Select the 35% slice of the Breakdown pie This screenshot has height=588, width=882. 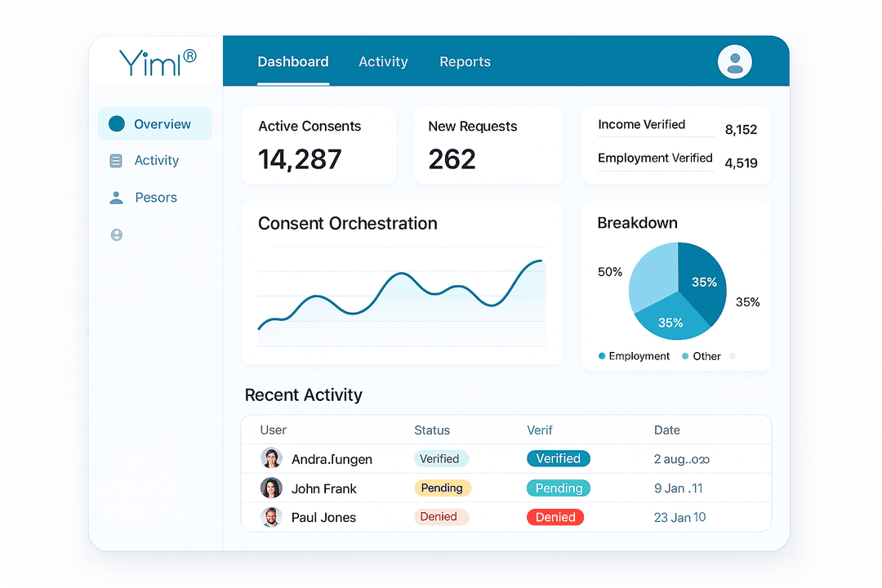pos(704,282)
